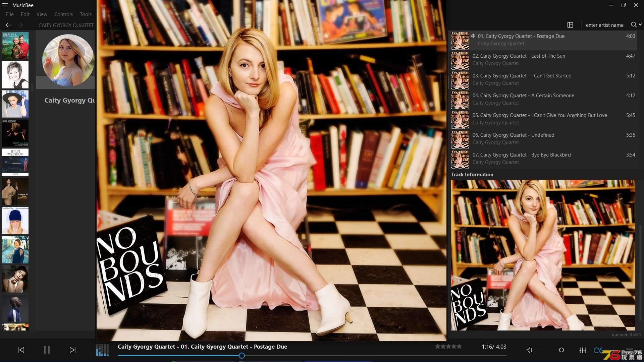This screenshot has height=362, width=644.
Task: Click the artist line under track 03
Action: click(495, 83)
